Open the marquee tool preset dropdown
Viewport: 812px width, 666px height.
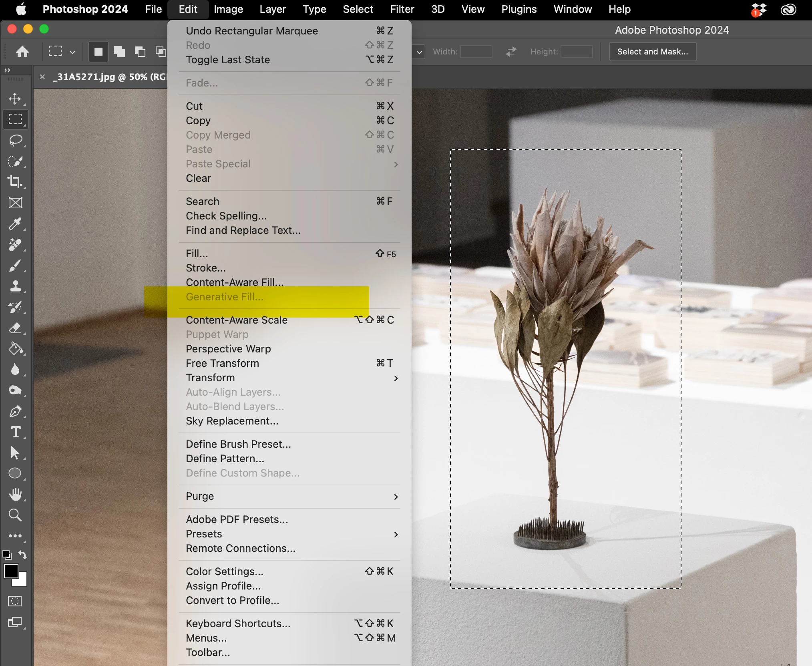coord(72,52)
